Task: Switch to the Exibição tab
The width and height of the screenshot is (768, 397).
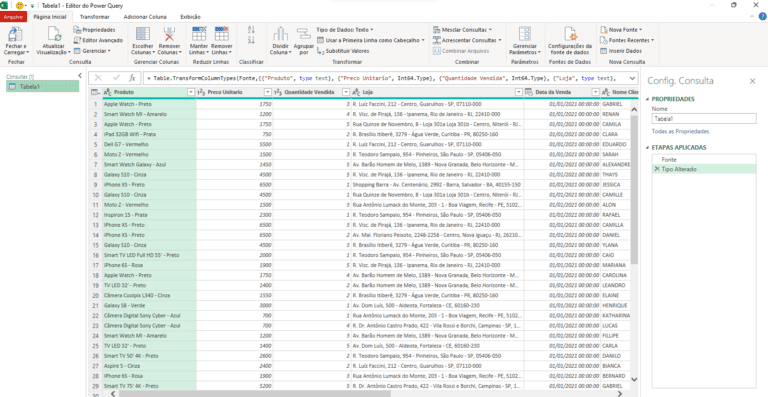Action: point(191,17)
